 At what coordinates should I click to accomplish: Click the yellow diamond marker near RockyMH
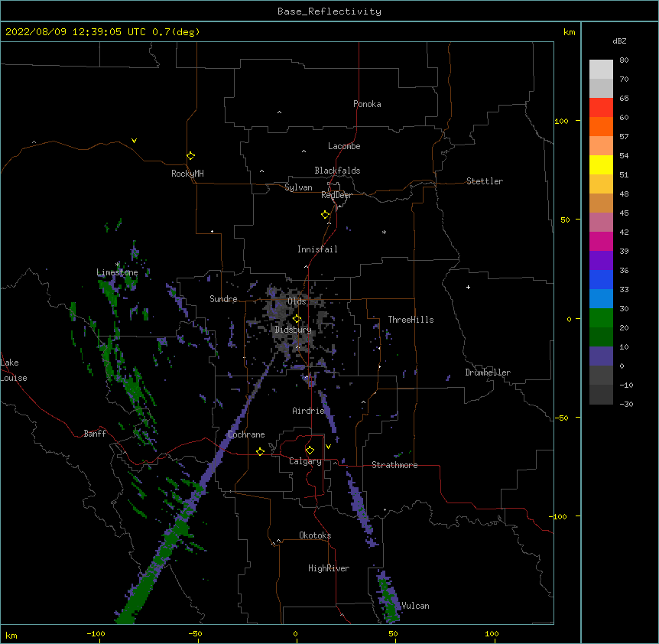tap(191, 156)
